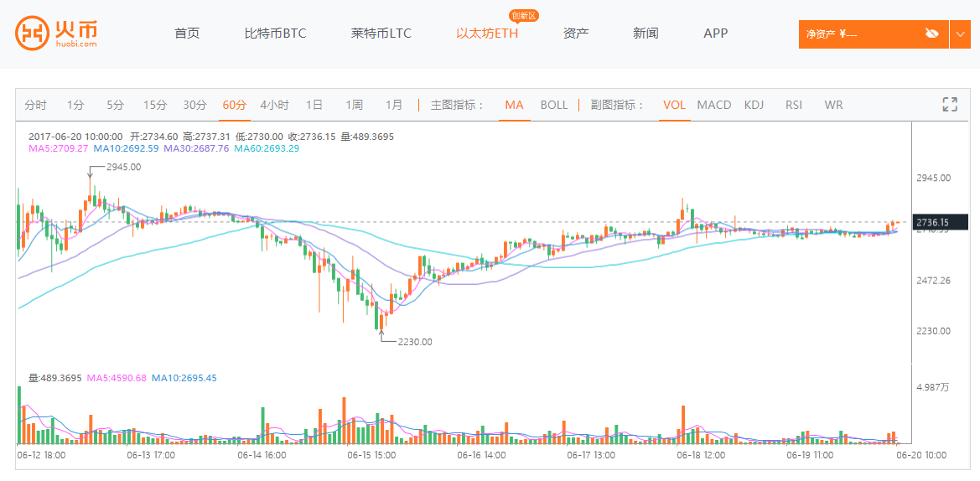The image size is (980, 481).
Task: Open the APP download link
Action: click(x=716, y=34)
